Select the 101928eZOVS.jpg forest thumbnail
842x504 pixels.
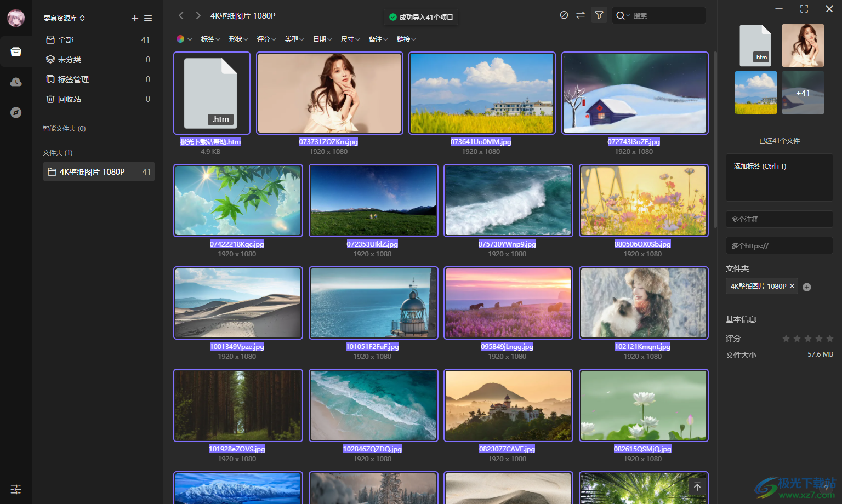point(238,405)
